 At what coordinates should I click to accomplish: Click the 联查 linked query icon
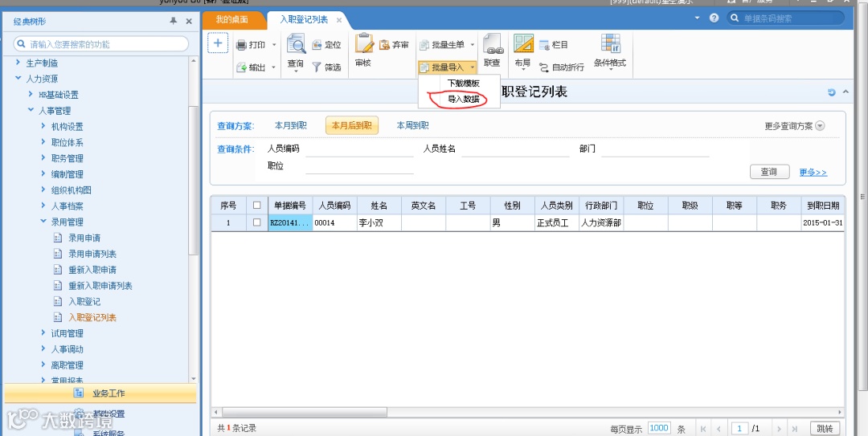pyautogui.click(x=492, y=43)
